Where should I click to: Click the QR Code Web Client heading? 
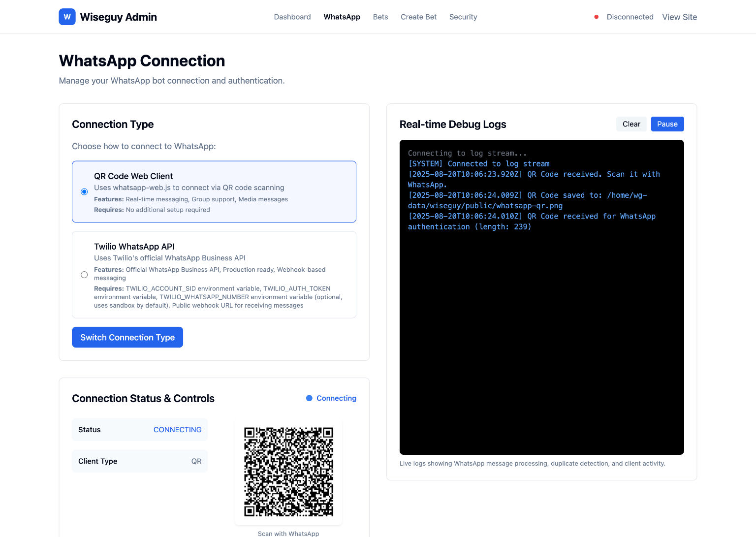133,176
